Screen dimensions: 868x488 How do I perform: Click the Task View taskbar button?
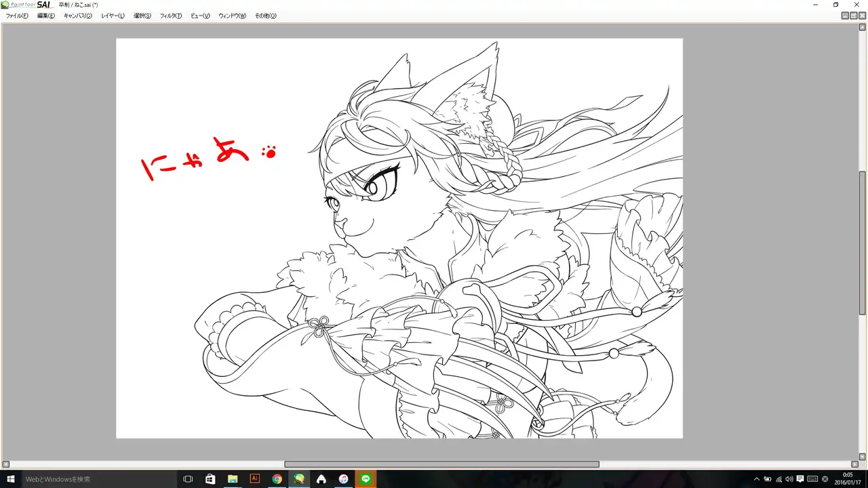(189, 479)
